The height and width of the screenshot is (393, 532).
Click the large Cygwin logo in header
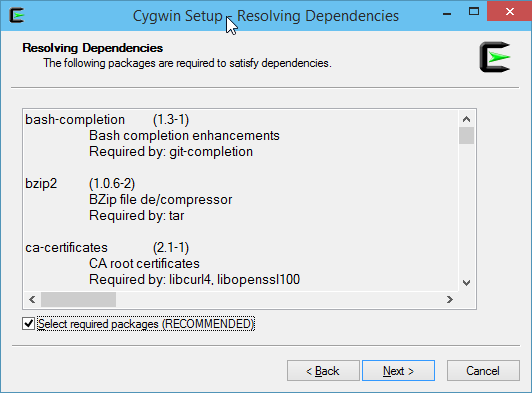click(495, 57)
